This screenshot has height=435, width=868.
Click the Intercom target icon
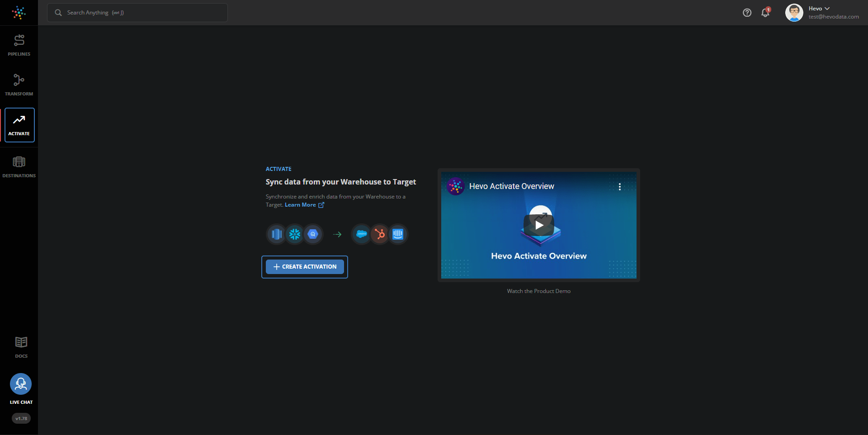coord(398,234)
